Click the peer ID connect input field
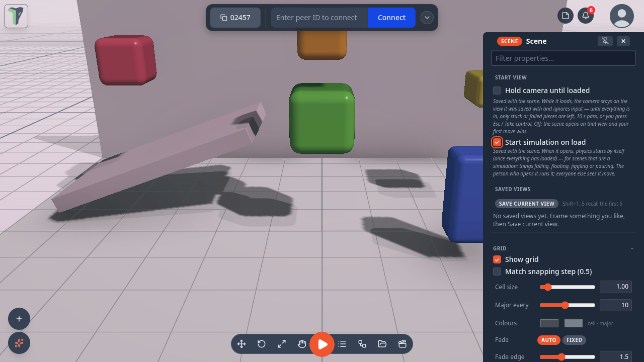The width and height of the screenshot is (644, 362). point(319,18)
